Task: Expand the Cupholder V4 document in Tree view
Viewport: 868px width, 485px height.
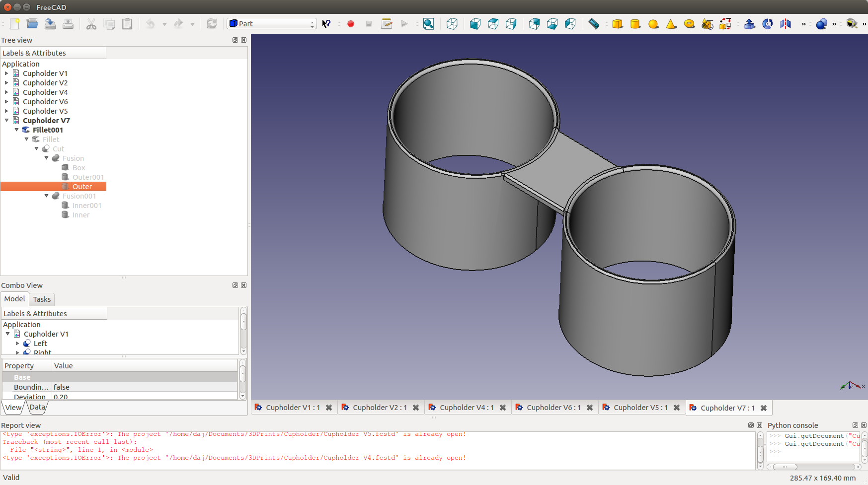Action: [x=6, y=92]
